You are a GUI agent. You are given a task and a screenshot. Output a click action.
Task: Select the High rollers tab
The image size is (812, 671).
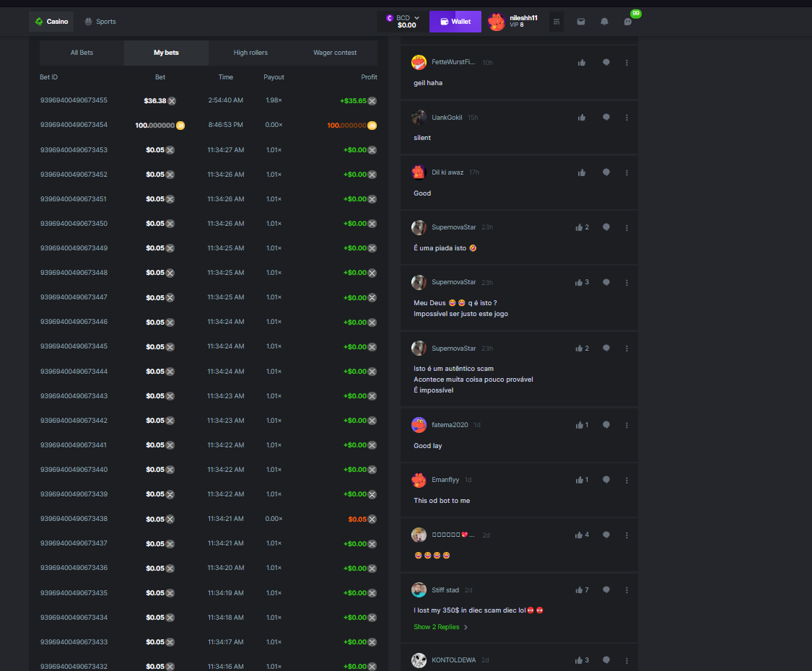(250, 53)
